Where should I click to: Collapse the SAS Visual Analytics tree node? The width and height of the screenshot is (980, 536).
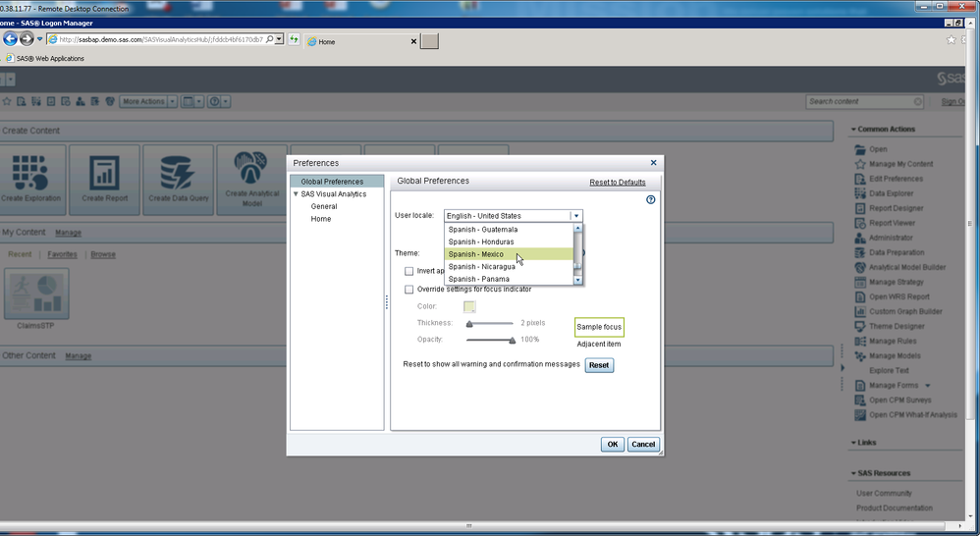tap(296, 194)
